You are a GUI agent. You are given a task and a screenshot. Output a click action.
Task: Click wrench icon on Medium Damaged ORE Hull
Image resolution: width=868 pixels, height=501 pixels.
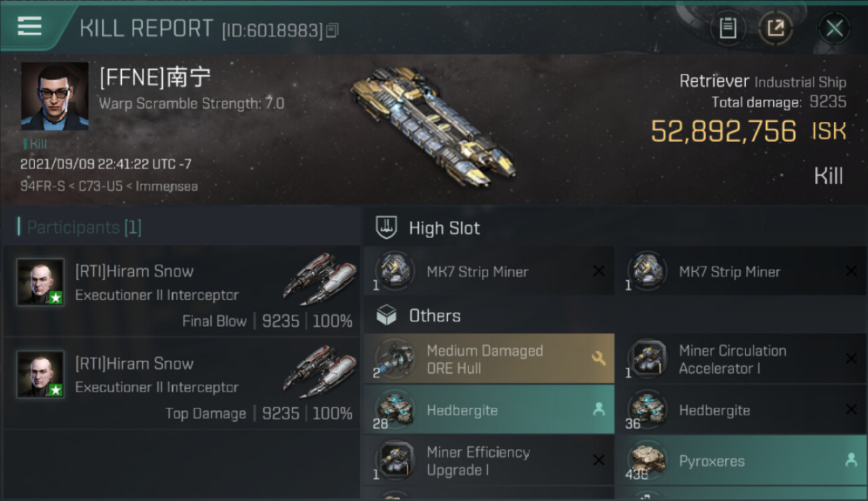point(598,359)
